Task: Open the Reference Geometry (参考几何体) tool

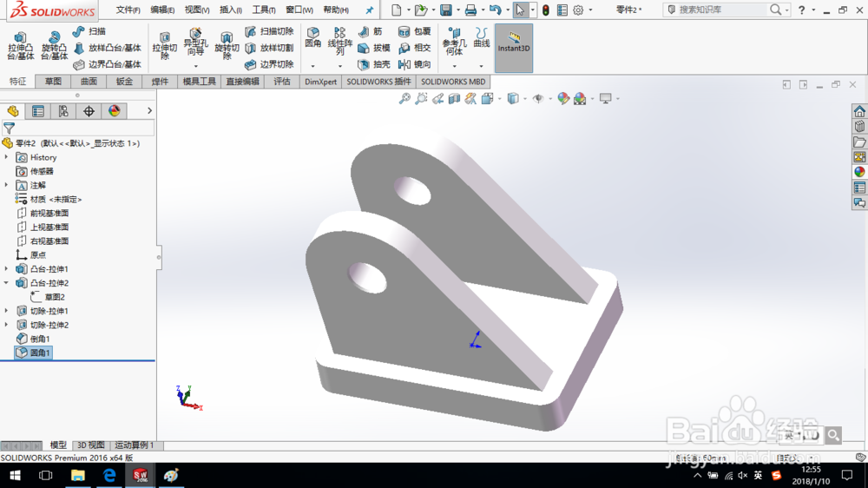Action: coord(454,42)
